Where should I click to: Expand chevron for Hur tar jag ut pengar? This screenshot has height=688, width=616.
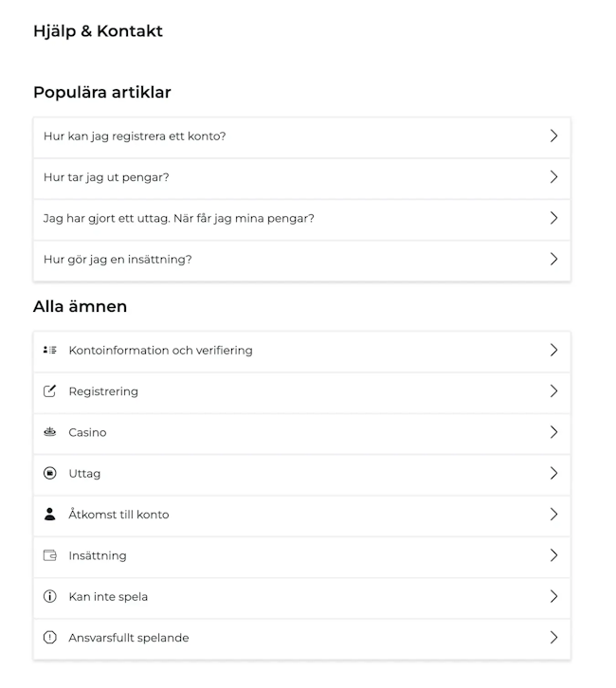point(553,177)
